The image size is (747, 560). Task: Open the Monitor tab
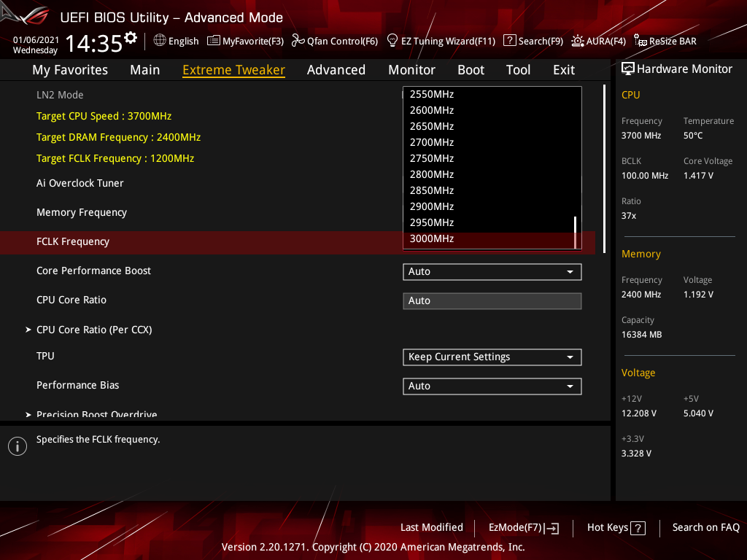(x=411, y=70)
